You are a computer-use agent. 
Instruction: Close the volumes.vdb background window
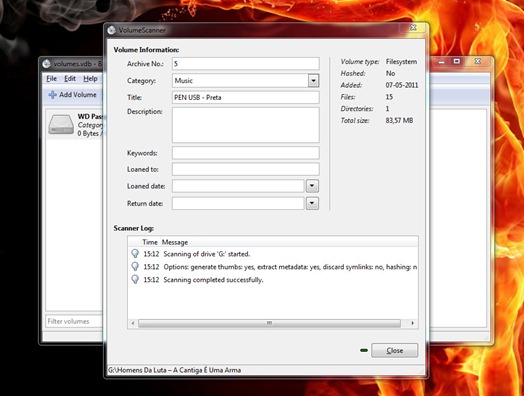[478, 61]
